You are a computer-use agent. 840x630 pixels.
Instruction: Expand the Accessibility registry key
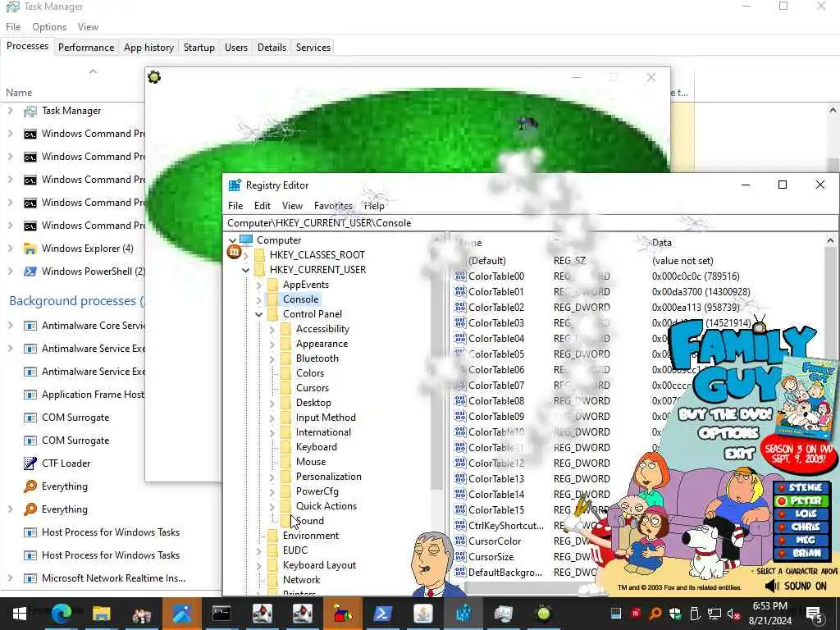point(272,329)
